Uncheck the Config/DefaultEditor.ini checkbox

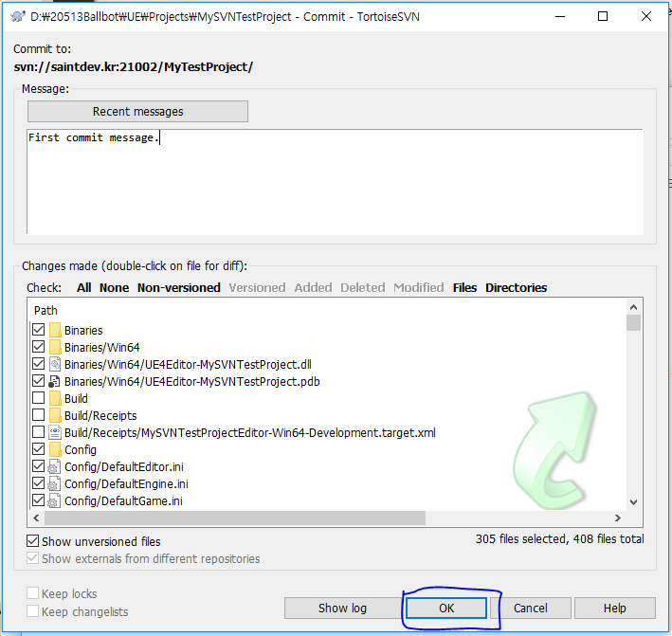pyautogui.click(x=38, y=465)
